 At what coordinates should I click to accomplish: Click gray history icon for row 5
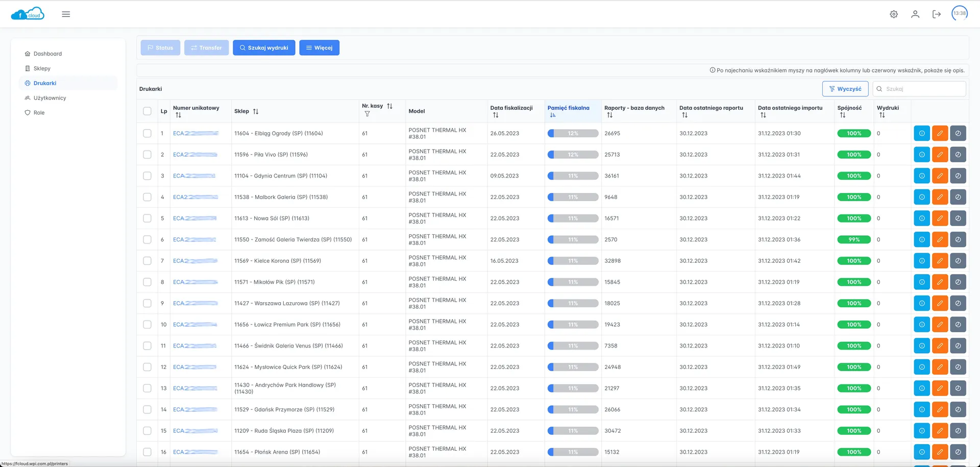958,218
